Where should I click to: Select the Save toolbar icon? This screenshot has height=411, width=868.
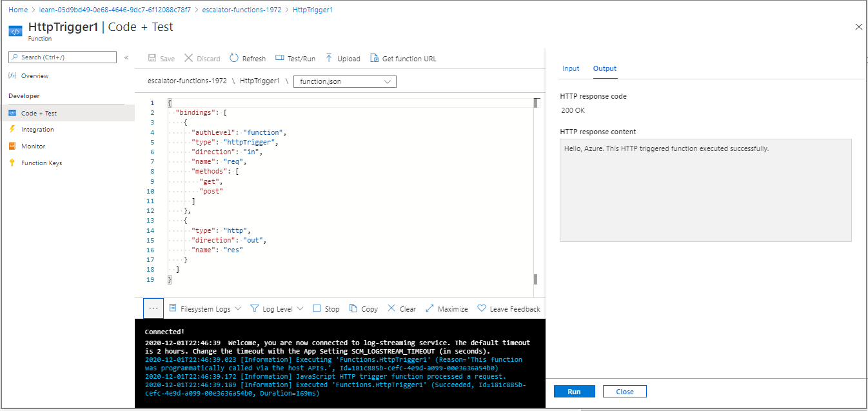pyautogui.click(x=161, y=58)
